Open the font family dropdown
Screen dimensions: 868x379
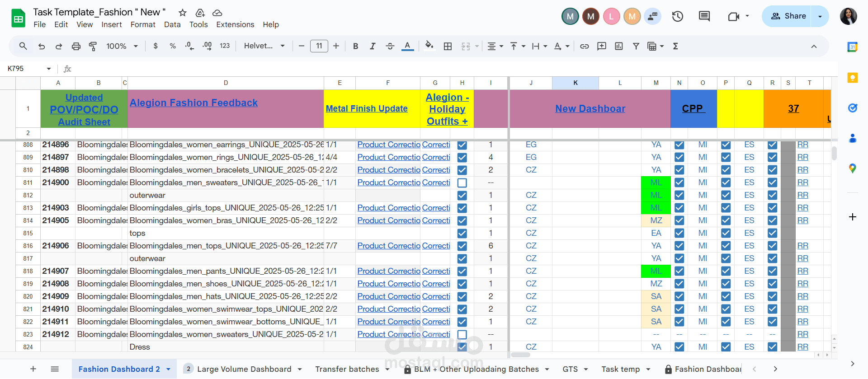264,46
